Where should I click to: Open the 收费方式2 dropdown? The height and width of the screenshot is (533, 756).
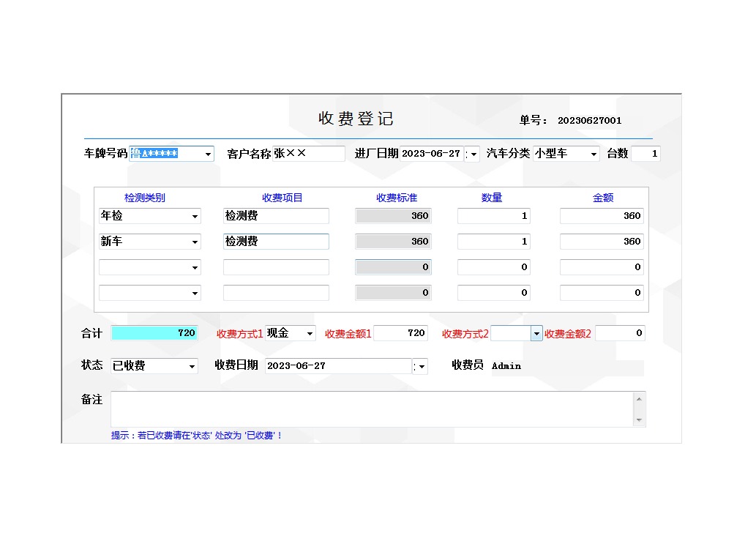536,333
